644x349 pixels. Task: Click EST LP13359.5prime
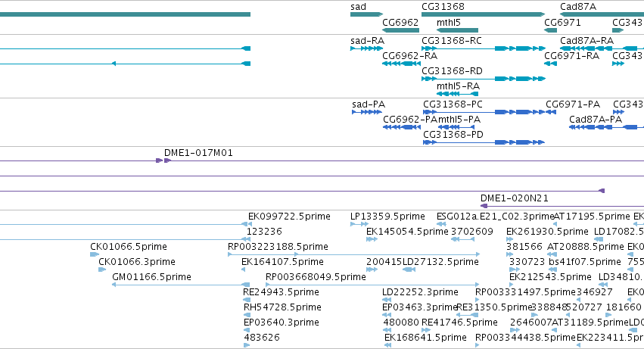point(387,217)
